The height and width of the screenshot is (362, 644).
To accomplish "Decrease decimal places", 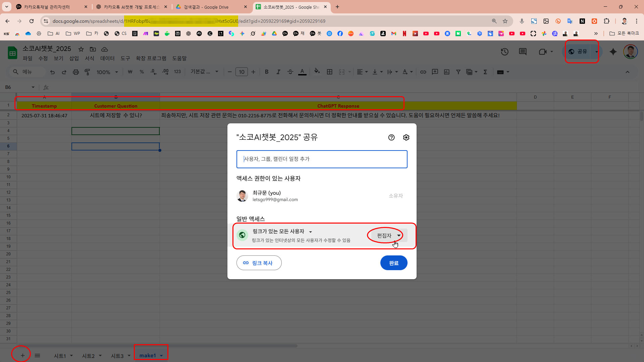I will click(x=153, y=72).
